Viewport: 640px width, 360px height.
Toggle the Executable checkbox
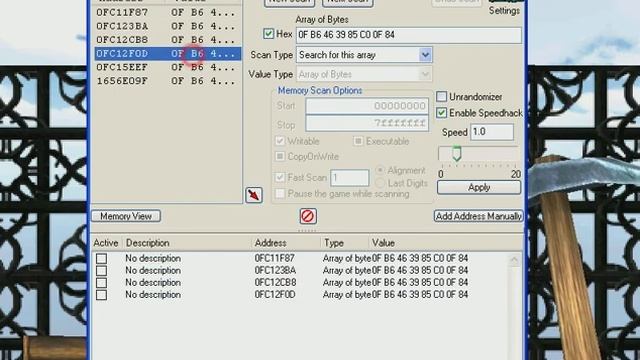point(358,141)
